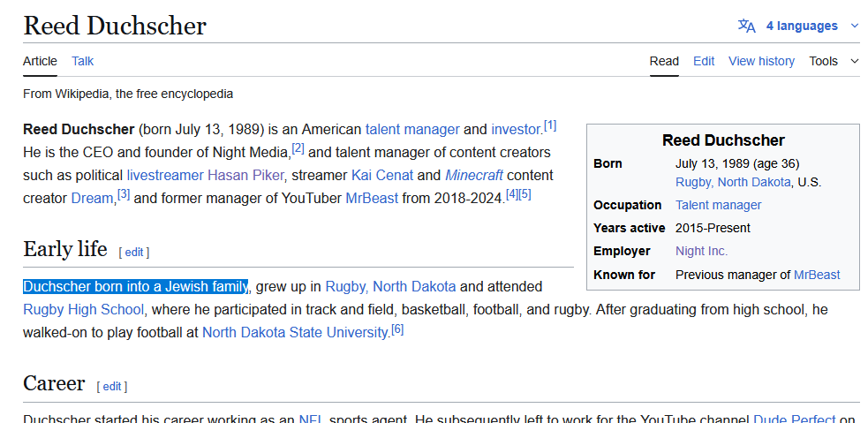Open citation reference [1]
The image size is (868, 423).
pos(550,125)
